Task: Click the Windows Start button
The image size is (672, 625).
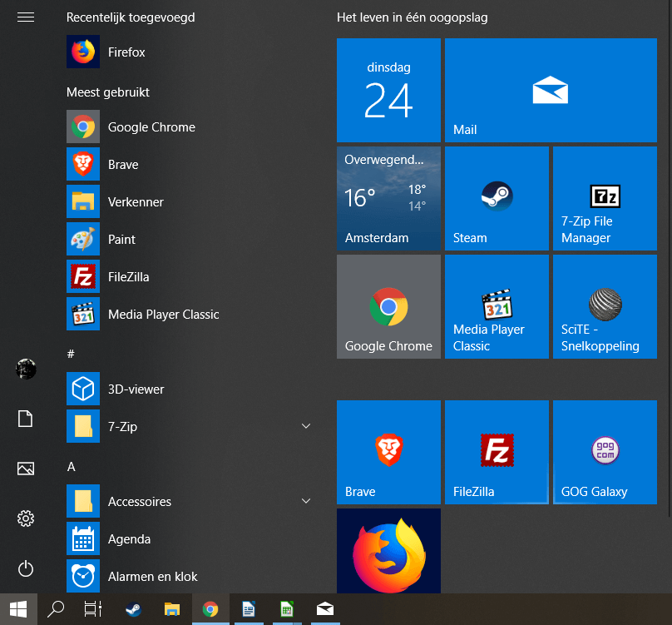Action: pyautogui.click(x=18, y=609)
